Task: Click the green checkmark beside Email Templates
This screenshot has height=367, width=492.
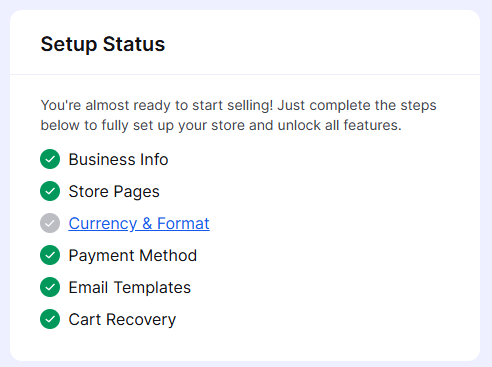Action: pyautogui.click(x=50, y=287)
